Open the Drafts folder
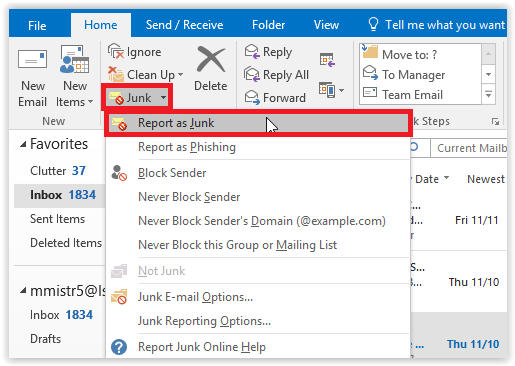This screenshot has width=515, height=366. tap(46, 339)
